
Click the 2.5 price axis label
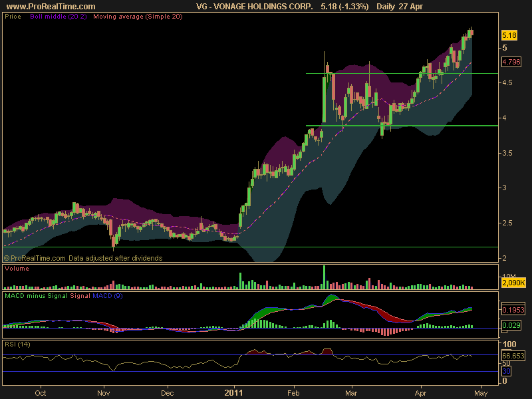507,223
